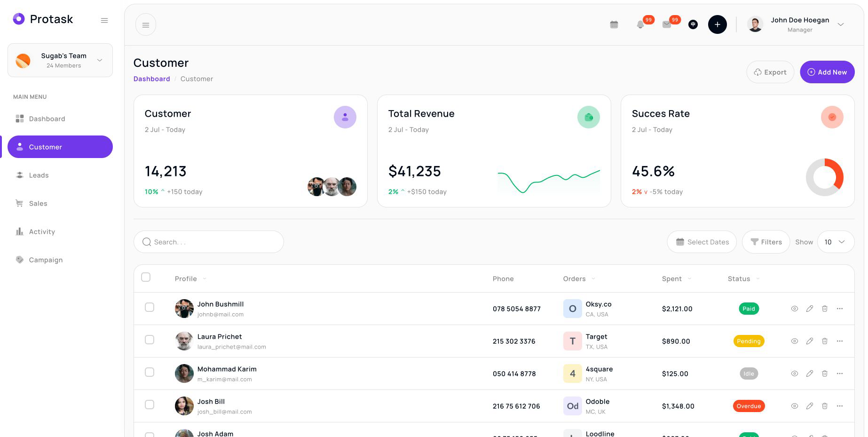Click the black globe language icon
Viewport: 868px width, 437px height.
(693, 24)
